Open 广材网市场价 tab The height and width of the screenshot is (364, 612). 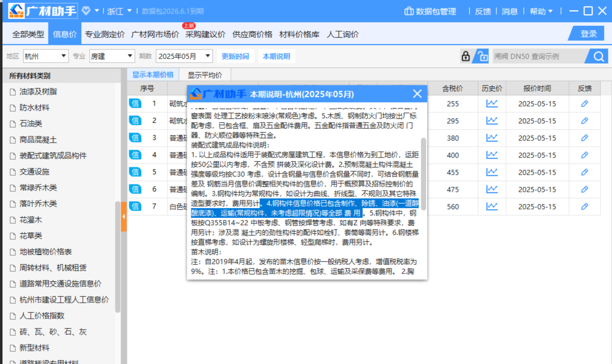tap(155, 34)
